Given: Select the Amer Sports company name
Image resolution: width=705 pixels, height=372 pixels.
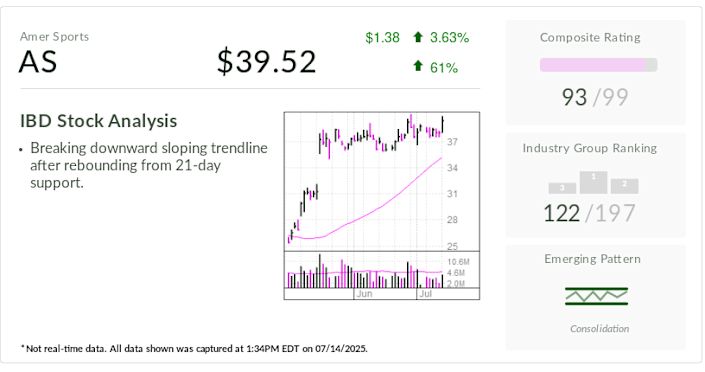Looking at the screenshot, I should pos(54,37).
